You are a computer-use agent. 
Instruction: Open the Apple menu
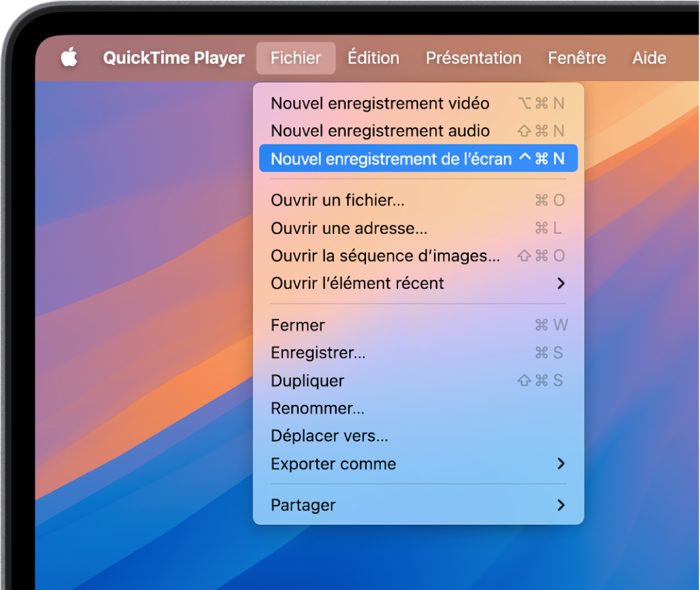click(69, 58)
